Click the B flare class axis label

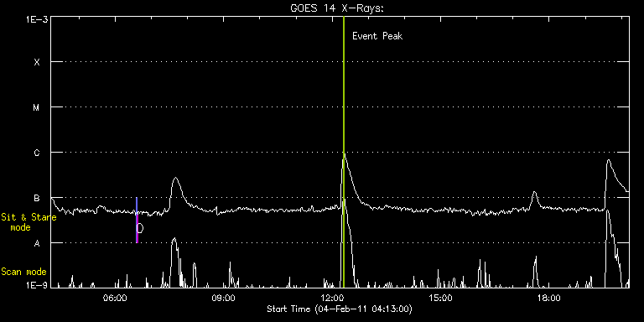[x=37, y=198]
